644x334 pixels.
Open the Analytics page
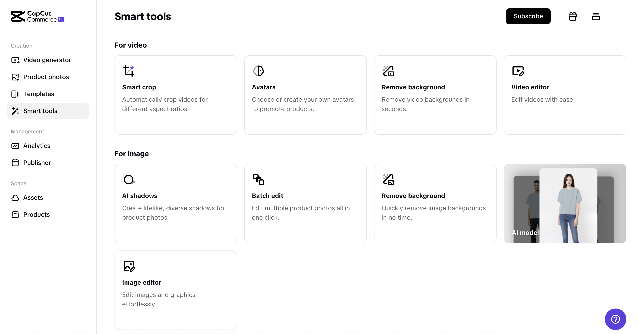coord(36,146)
